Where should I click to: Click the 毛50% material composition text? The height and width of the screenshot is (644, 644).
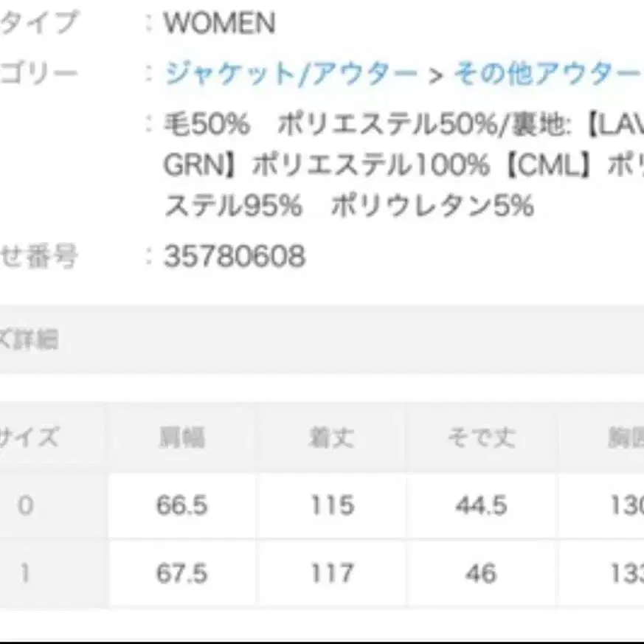coord(195,125)
